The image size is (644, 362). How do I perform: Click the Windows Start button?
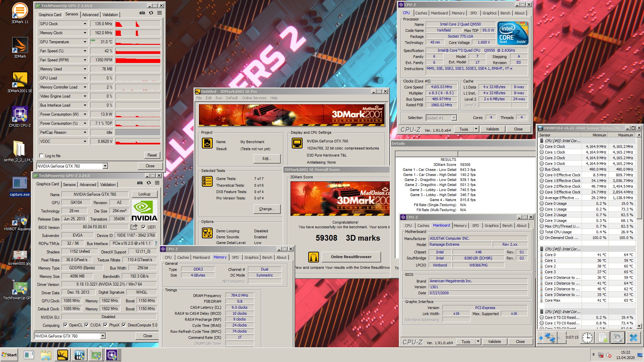tap(9, 355)
